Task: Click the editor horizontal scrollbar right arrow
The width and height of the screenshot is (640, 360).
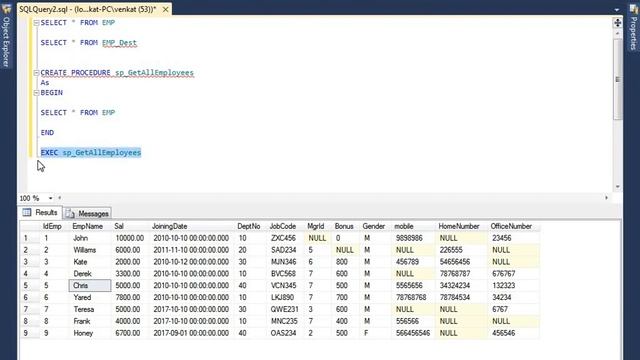Action: pos(607,198)
